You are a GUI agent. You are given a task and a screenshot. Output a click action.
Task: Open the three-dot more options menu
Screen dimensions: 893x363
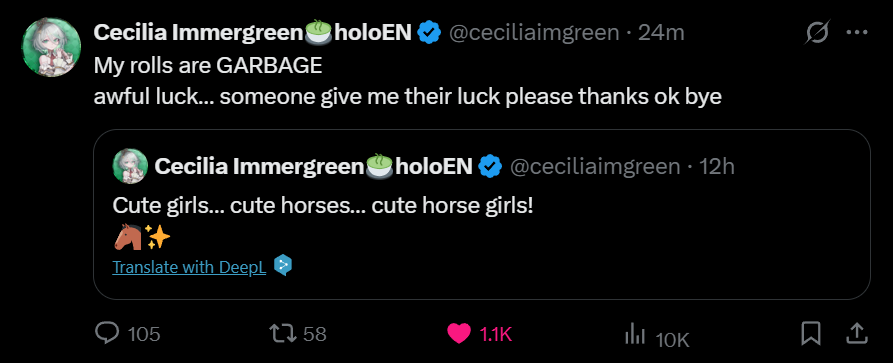[857, 32]
